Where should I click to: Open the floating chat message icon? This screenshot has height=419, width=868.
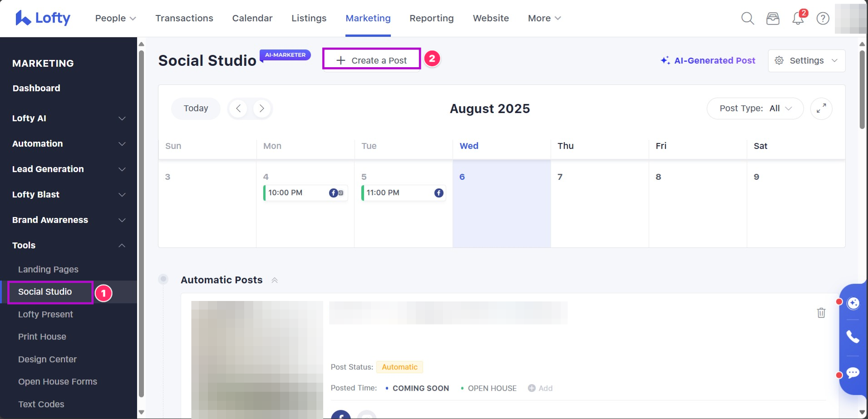(853, 373)
